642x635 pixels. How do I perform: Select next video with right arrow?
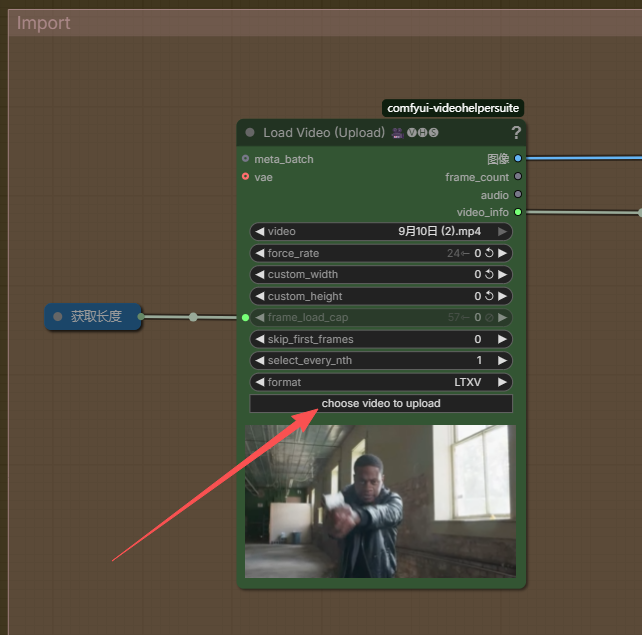tap(502, 231)
